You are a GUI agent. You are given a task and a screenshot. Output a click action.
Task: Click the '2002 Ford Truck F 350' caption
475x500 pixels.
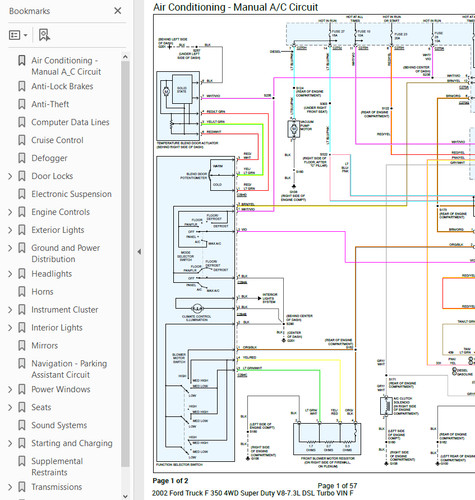tap(252, 493)
